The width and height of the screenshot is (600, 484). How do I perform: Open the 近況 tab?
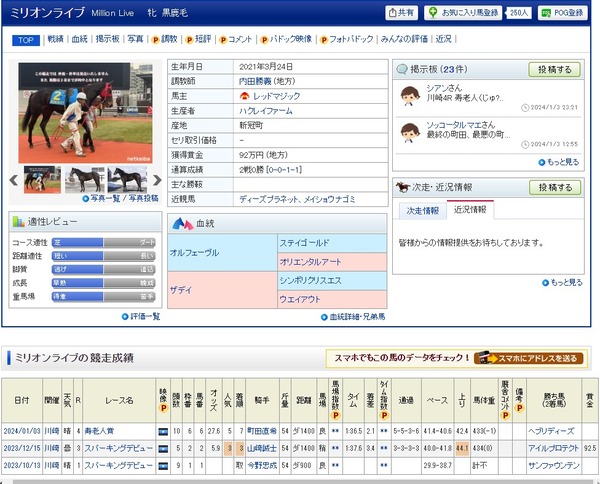(443, 39)
